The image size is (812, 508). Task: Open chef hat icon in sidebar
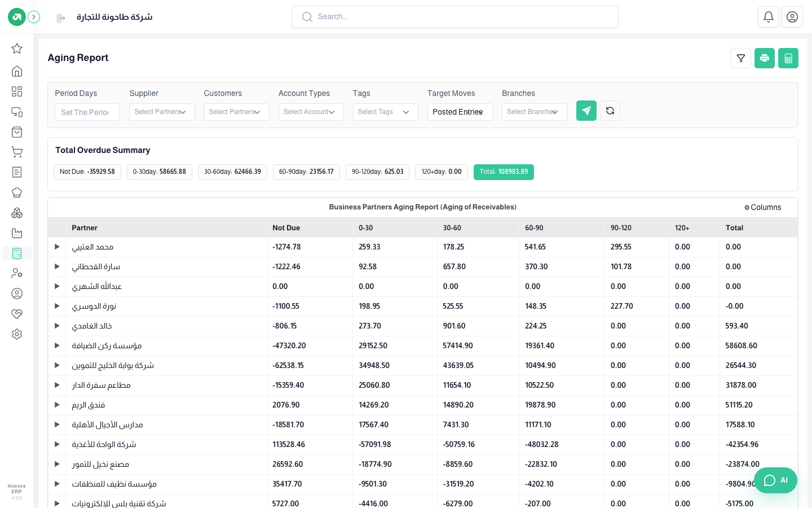pyautogui.click(x=17, y=192)
